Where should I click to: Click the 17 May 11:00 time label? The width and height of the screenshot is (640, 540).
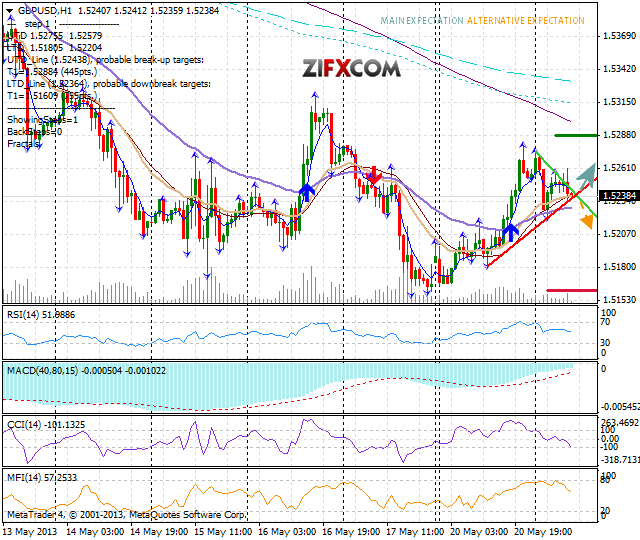415,532
